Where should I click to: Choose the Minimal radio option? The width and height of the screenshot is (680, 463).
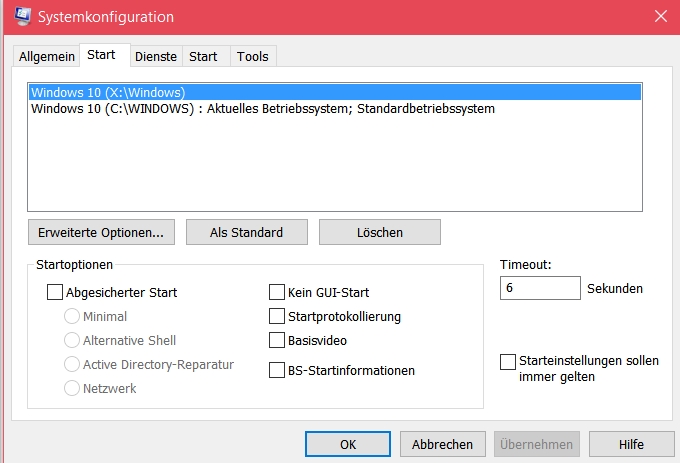[72, 316]
